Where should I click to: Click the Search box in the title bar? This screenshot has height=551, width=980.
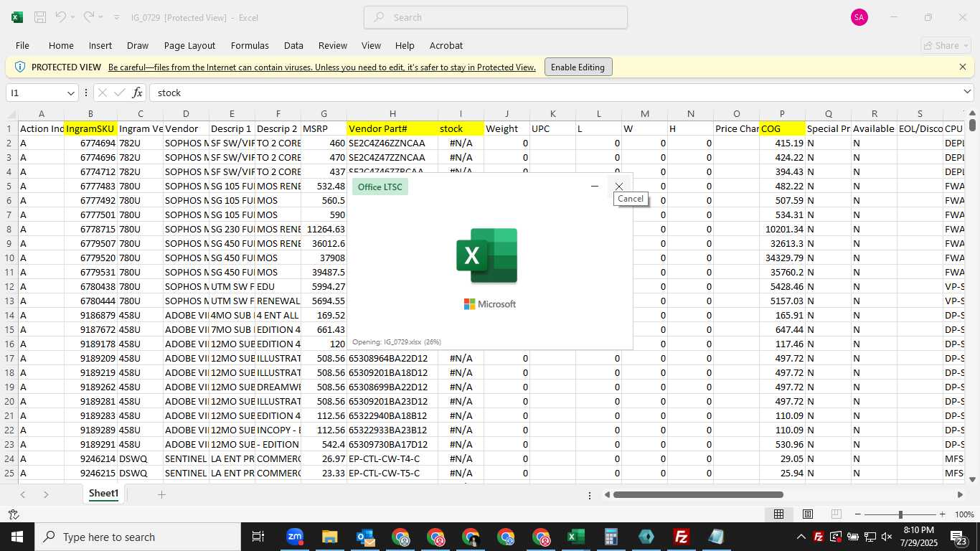pyautogui.click(x=496, y=17)
